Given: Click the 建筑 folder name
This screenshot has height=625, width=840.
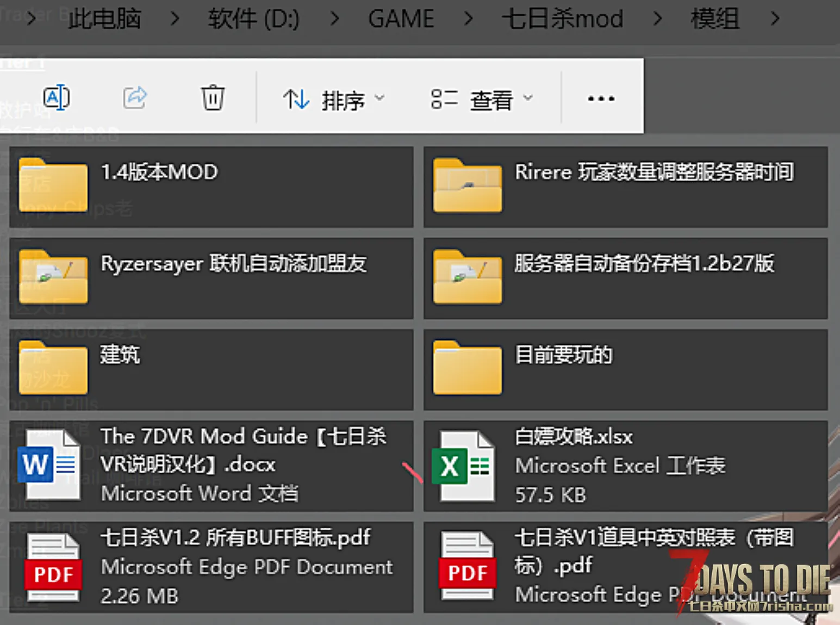Looking at the screenshot, I should (x=120, y=355).
